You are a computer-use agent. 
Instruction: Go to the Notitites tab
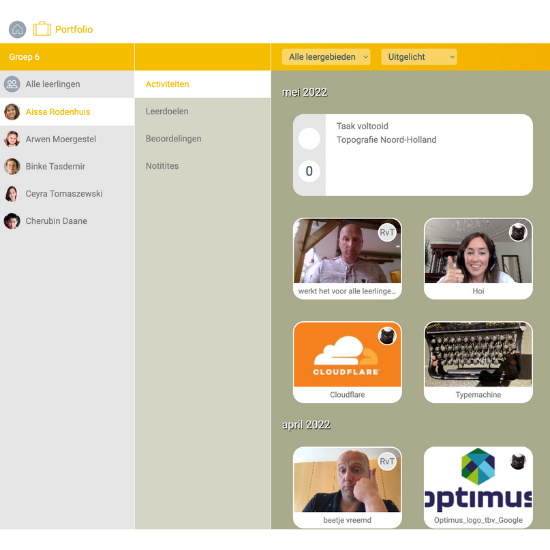[x=162, y=166]
